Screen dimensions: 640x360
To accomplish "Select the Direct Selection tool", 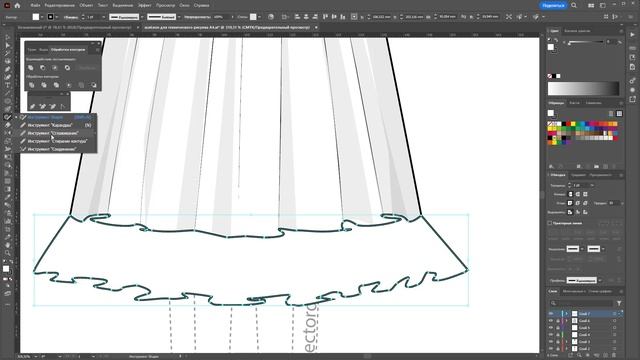I will coord(7,45).
